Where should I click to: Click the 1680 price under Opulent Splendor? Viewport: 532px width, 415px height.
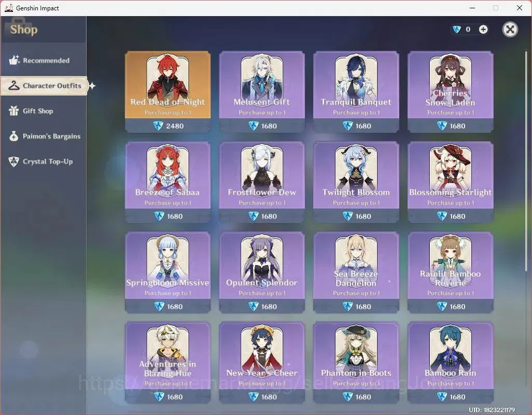[269, 307]
